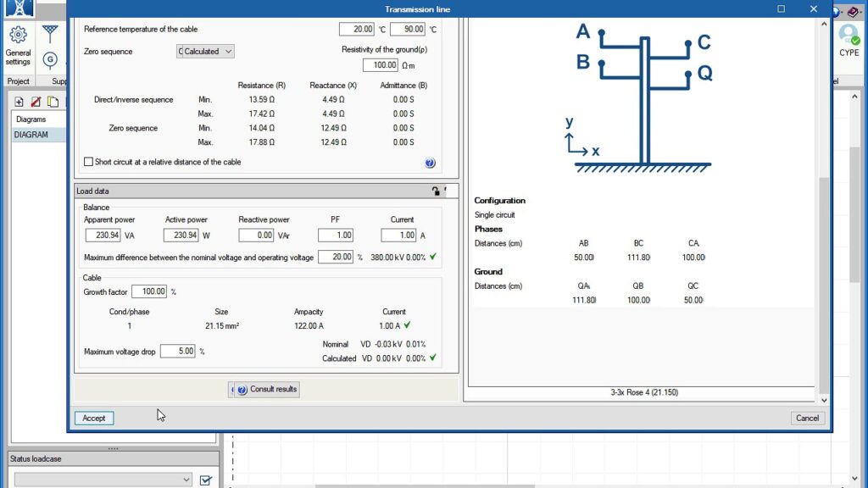Select DIAGRAM in the diagrams list
The width and height of the screenshot is (868, 488).
coord(31,135)
